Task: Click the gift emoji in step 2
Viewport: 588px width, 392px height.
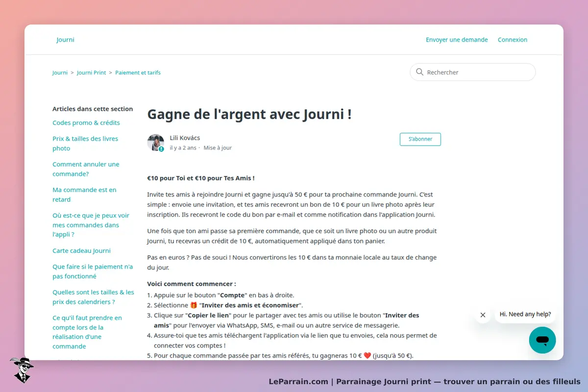Action: (194, 305)
